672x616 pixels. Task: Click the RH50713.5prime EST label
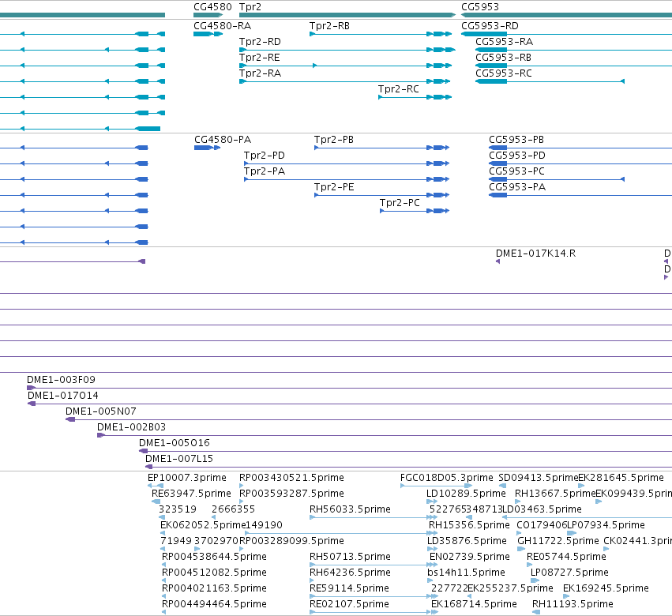pos(350,557)
